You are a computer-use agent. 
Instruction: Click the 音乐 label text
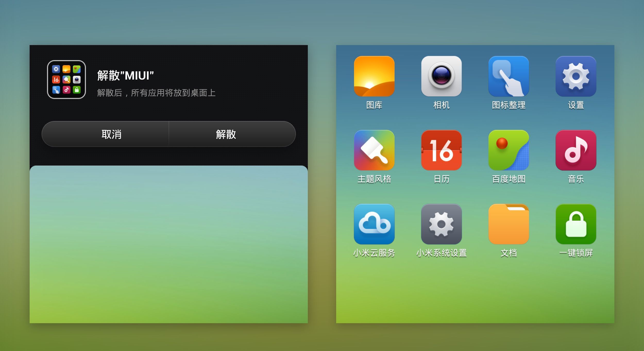576,179
